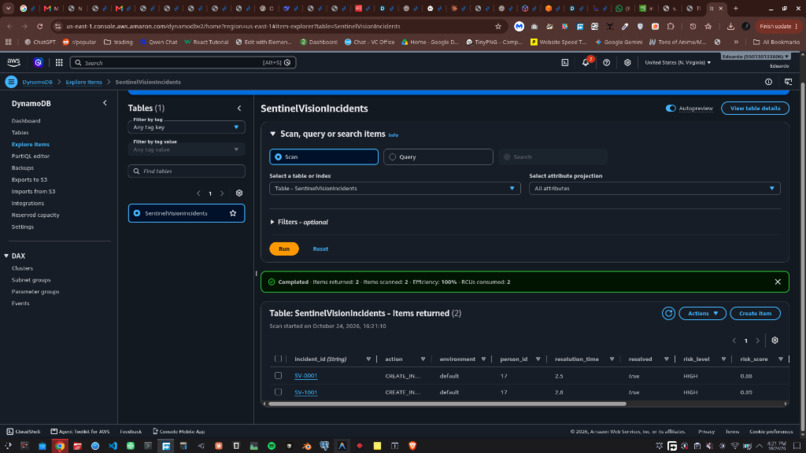Screen dimensions: 806x453
Task: Open the Actions dropdown button
Action: pyautogui.click(x=702, y=313)
